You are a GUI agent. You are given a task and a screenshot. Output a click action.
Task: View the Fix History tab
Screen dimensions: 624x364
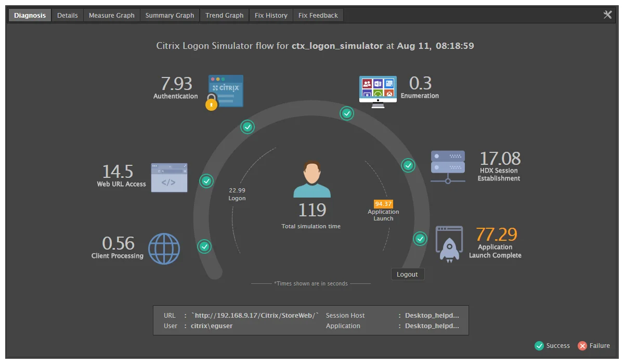(271, 15)
